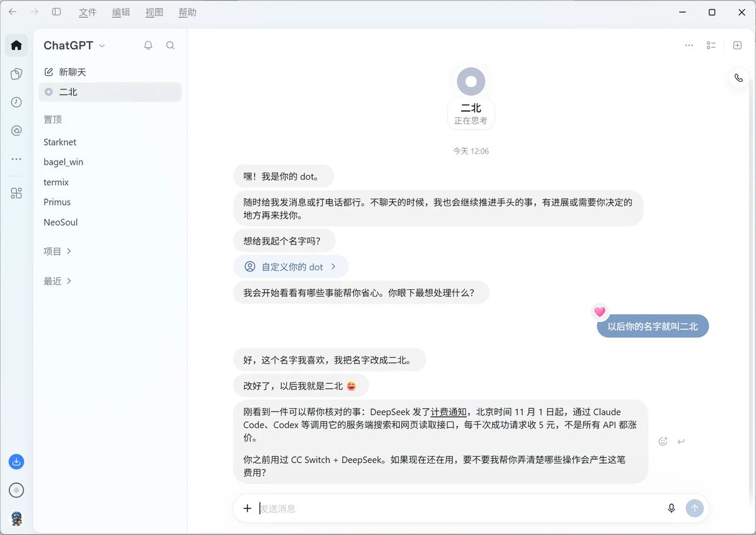Send the message with the up-arrow button
The width and height of the screenshot is (756, 535).
pos(694,508)
